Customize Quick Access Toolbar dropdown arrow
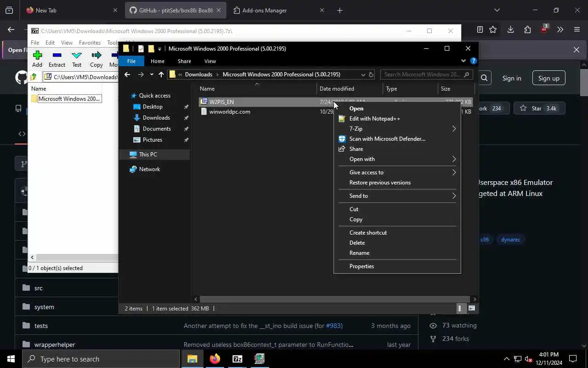 (159, 49)
